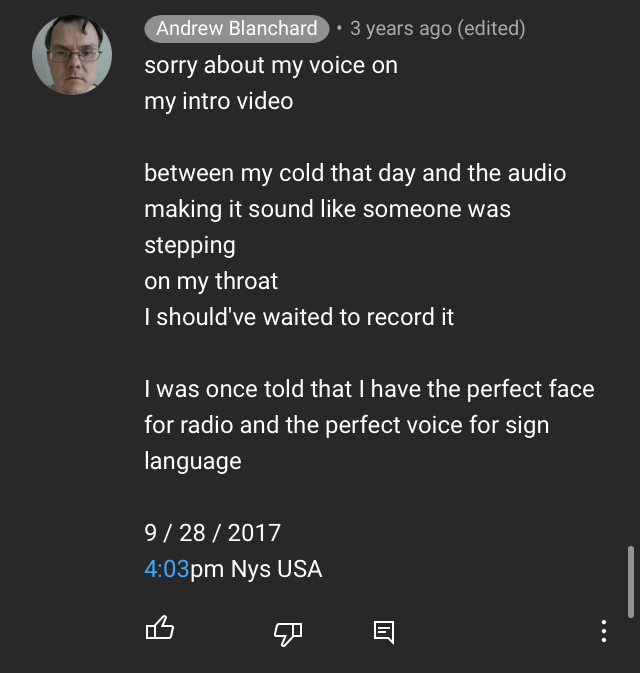This screenshot has width=640, height=673.
Task: Click the 'for radio and the perfect voice' line
Action: coord(346,425)
